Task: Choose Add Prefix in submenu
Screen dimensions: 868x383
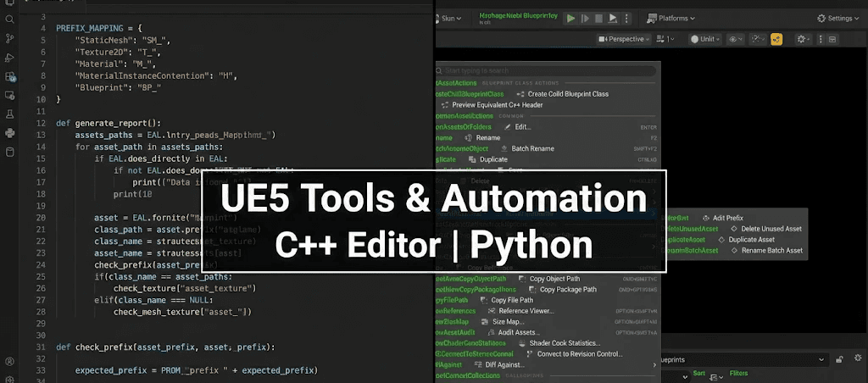Action: pyautogui.click(x=723, y=218)
